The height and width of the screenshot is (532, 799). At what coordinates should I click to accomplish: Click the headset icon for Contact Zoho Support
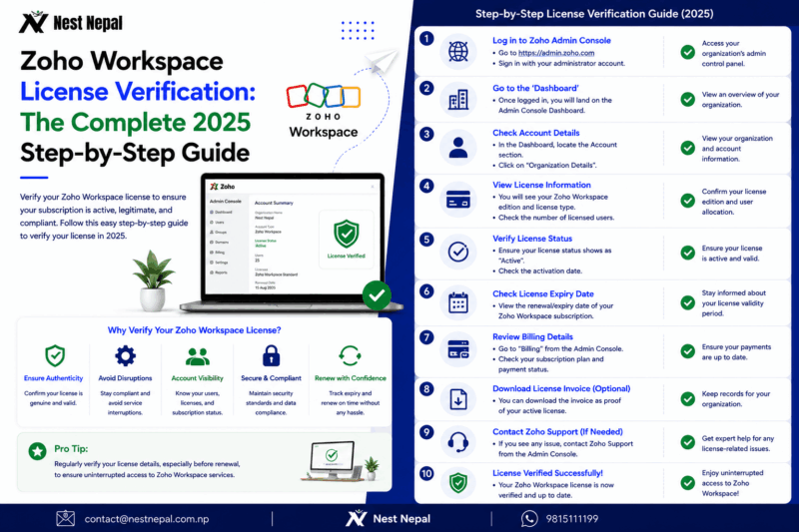click(x=458, y=442)
